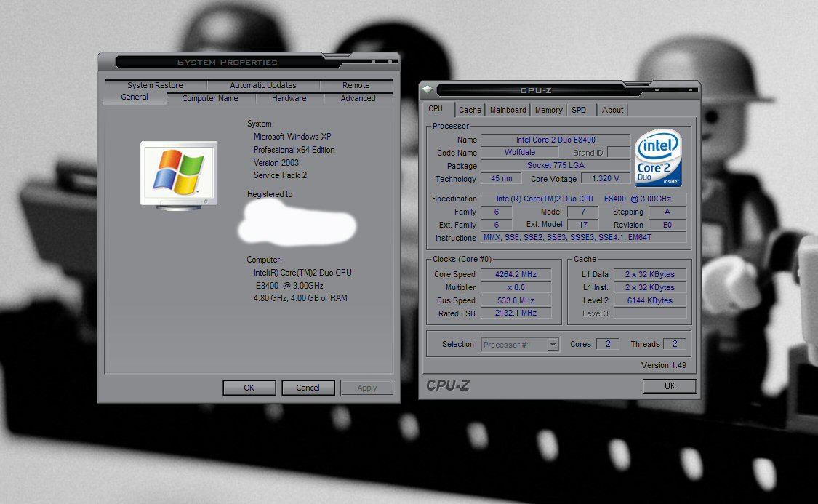Click Cancel in System Properties
This screenshot has height=504, width=818.
(308, 388)
